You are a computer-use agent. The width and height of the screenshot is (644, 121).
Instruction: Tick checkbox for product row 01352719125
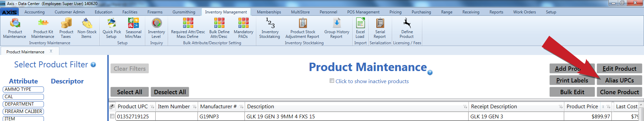point(112,116)
